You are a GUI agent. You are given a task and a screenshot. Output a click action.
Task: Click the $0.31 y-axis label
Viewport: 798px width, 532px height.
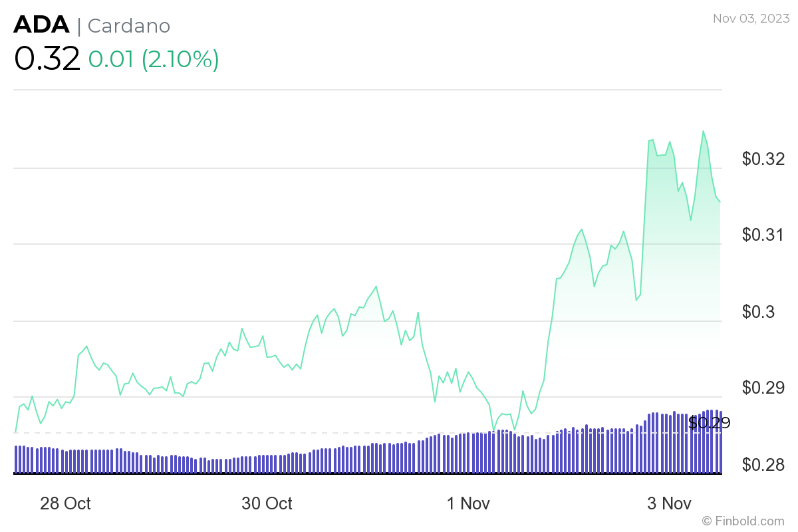763,235
